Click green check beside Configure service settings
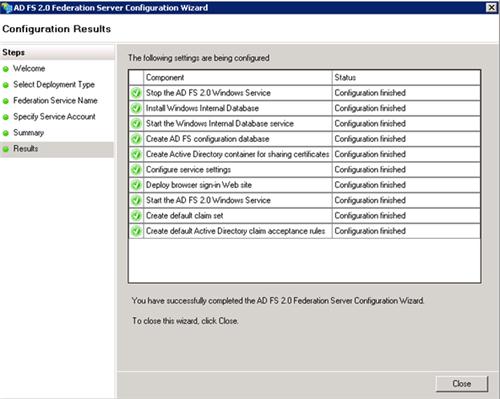This screenshot has height=399, width=500. click(136, 169)
